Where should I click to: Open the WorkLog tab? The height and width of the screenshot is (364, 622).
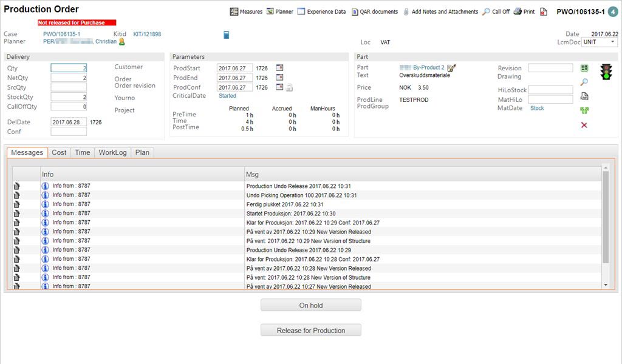(112, 153)
